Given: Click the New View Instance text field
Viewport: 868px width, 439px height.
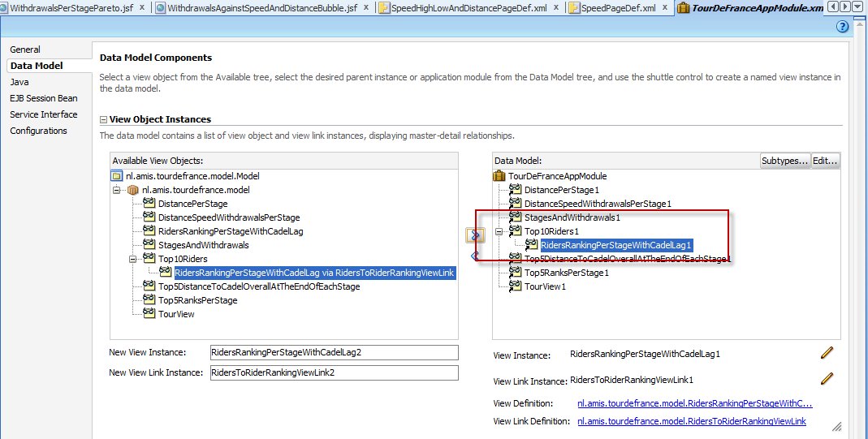Looking at the screenshot, I should click(333, 352).
